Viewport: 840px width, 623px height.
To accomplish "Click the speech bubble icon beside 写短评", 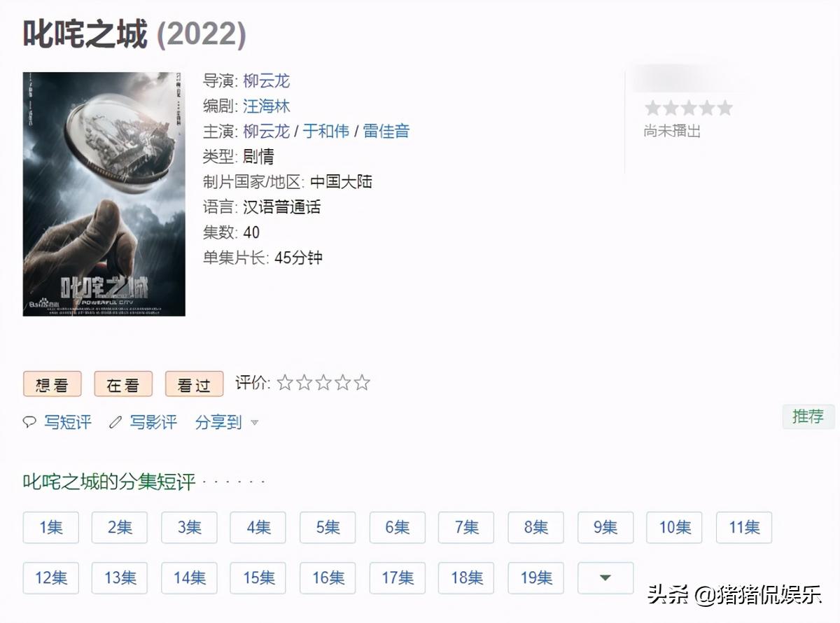I will click(x=29, y=422).
